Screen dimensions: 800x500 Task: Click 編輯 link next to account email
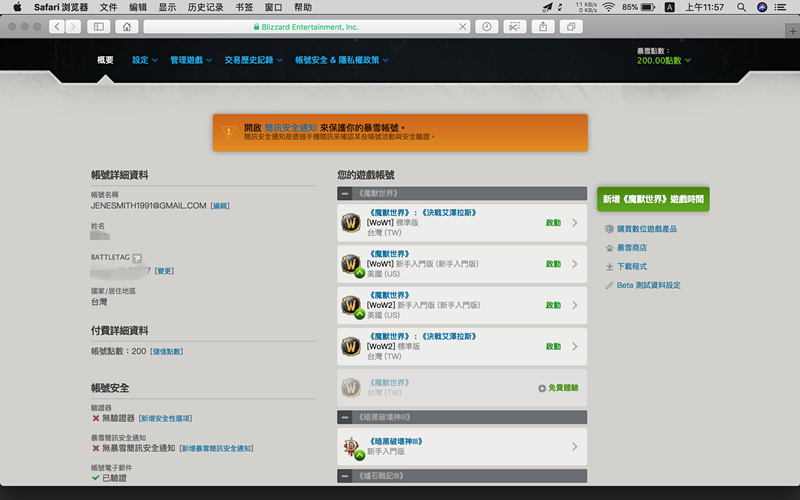tap(220, 206)
